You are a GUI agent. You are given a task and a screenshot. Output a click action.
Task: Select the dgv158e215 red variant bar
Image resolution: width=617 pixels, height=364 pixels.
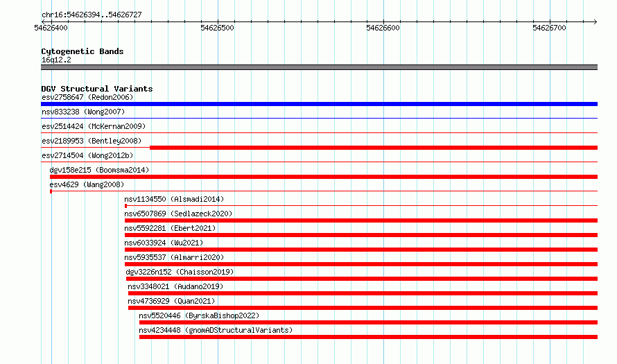click(x=324, y=177)
